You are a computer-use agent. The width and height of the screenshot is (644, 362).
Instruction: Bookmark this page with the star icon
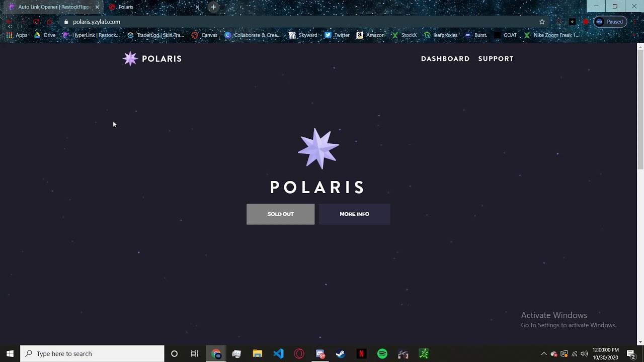542,22
